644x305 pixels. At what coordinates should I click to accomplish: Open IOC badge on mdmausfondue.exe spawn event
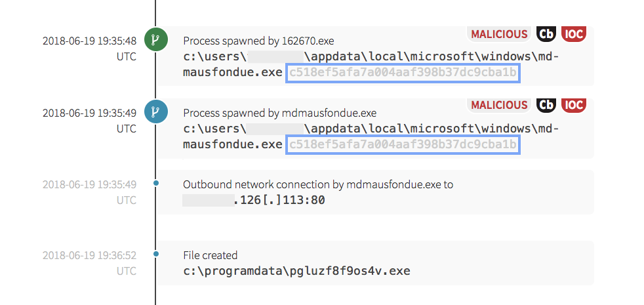573,105
